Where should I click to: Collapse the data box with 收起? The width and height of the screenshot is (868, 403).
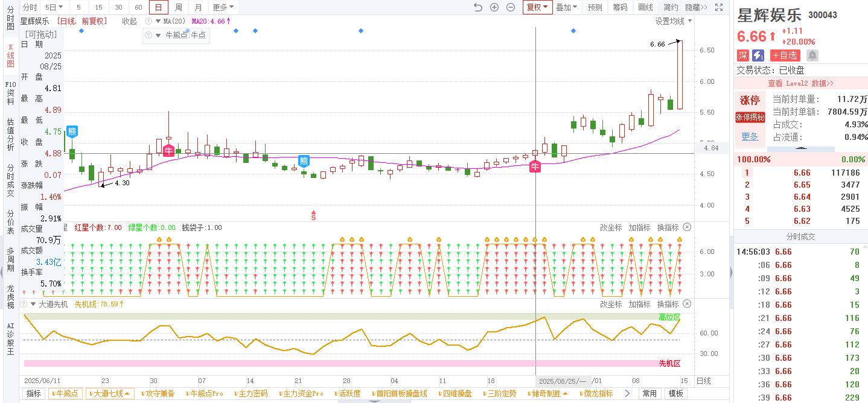point(129,21)
